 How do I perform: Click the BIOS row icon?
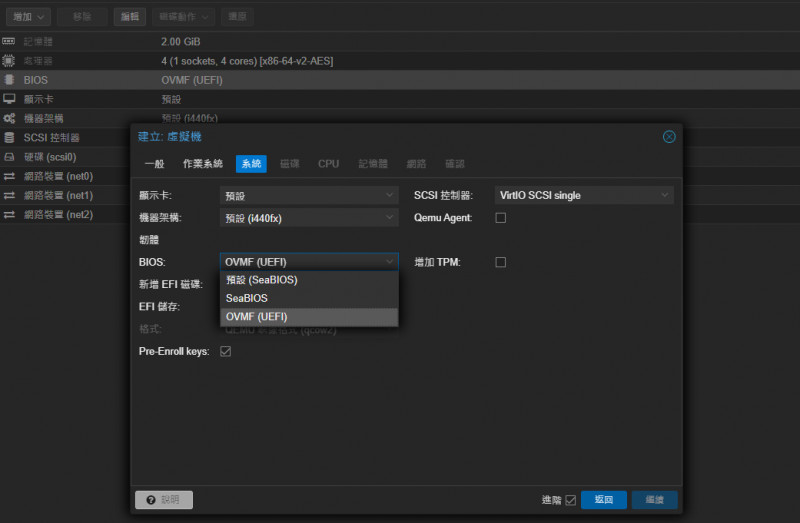click(9, 80)
